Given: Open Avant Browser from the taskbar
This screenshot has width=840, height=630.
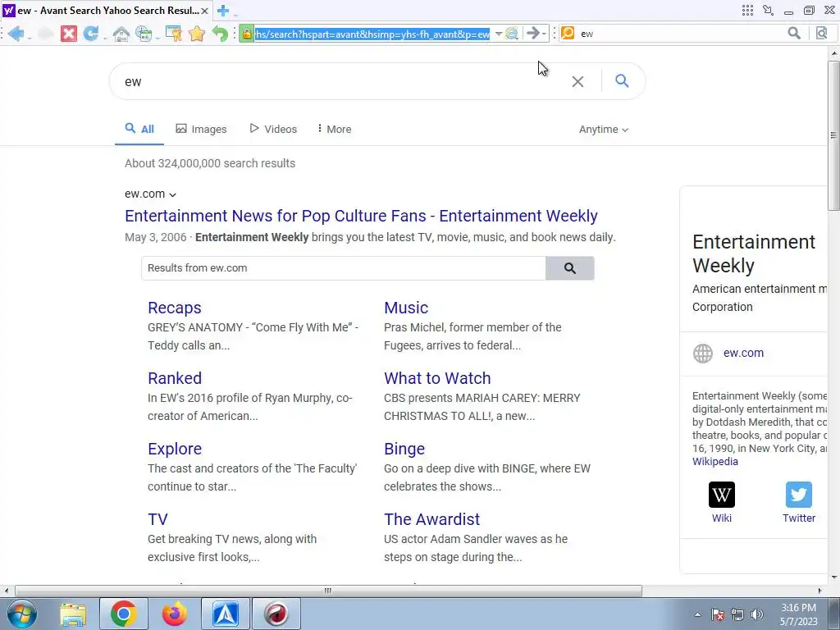Looking at the screenshot, I should [226, 614].
